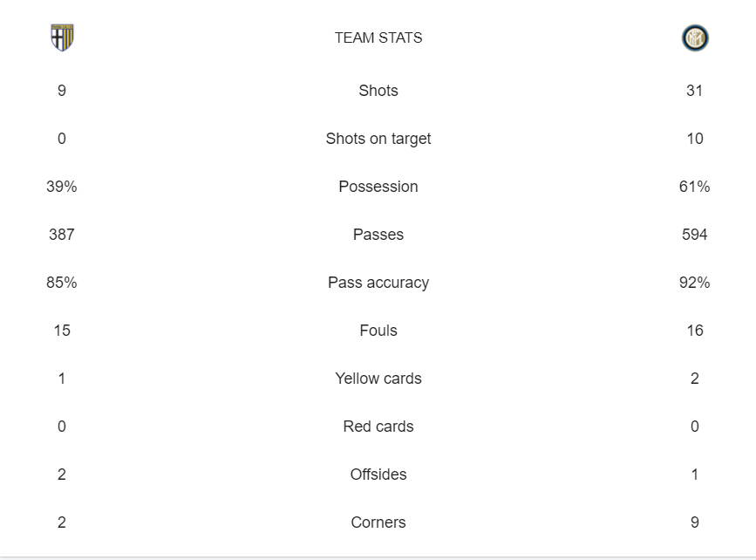Viewport: 756px width, 560px height.
Task: Click the Fouls stat label
Action: tap(378, 331)
